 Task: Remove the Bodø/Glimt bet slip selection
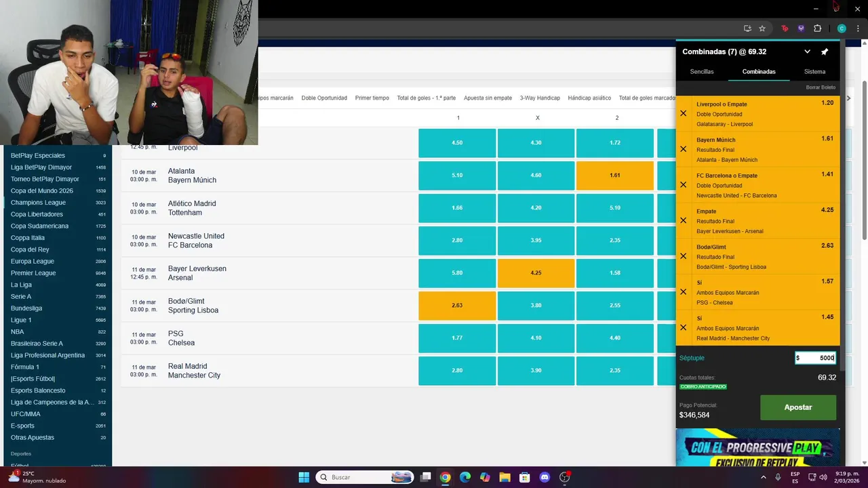(x=683, y=256)
